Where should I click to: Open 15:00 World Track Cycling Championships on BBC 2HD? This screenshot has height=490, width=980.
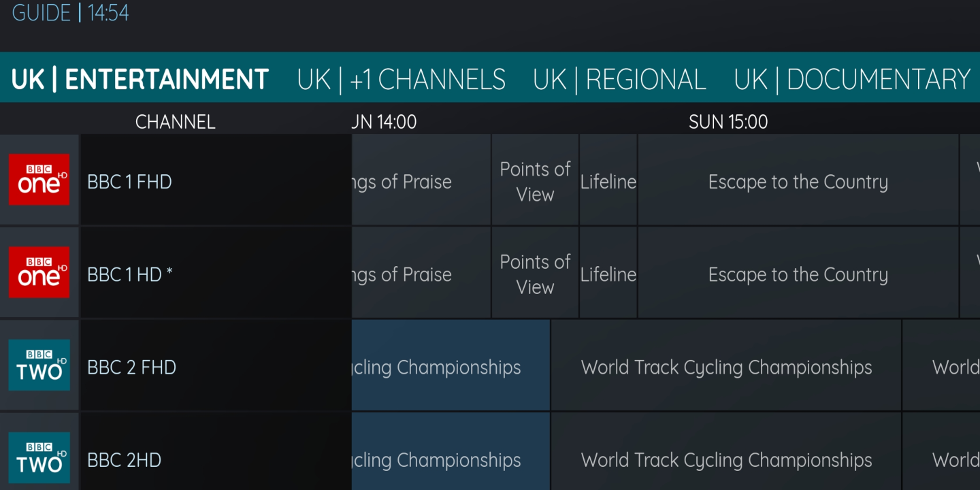(726, 457)
